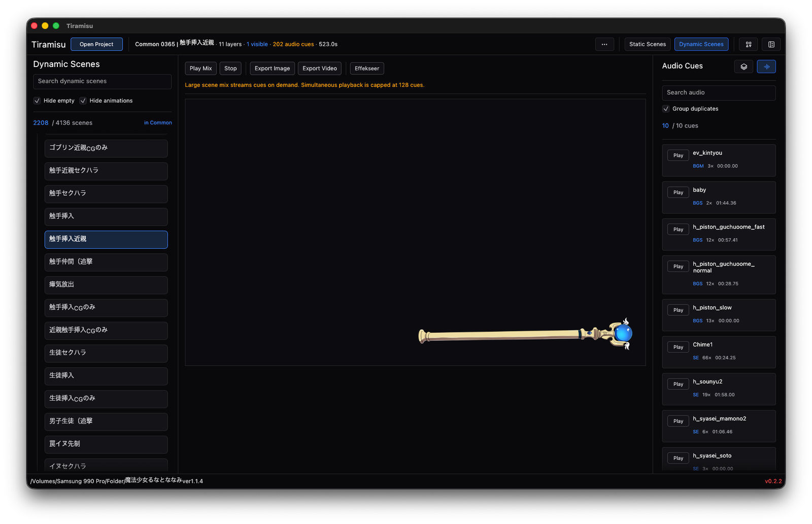
Task: Select the 痺気放出 scene
Action: click(x=106, y=285)
